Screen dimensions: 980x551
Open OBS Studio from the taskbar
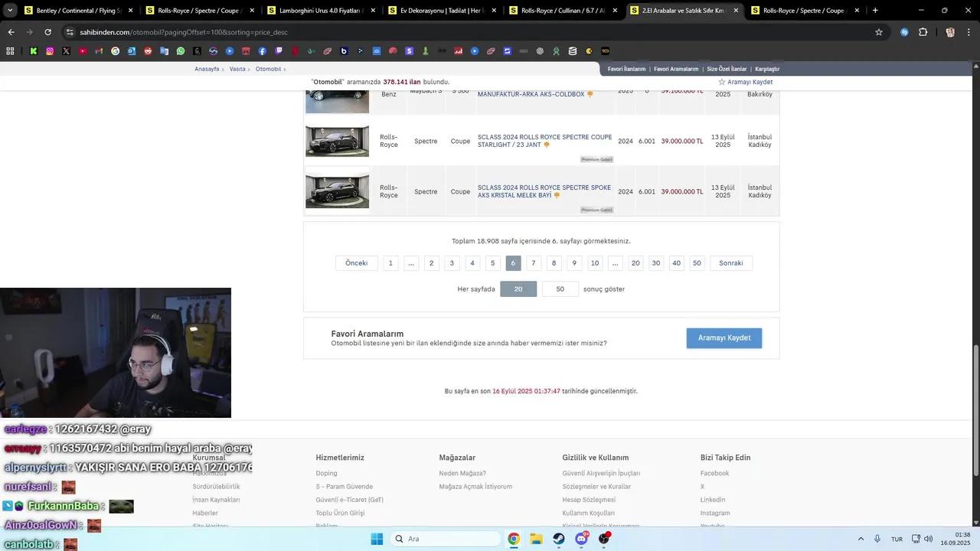(605, 539)
